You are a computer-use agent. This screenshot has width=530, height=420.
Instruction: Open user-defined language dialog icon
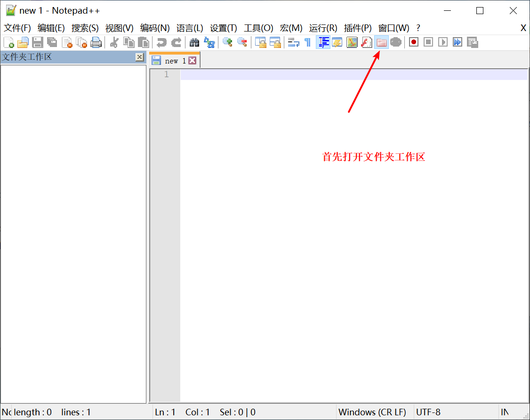coord(337,42)
